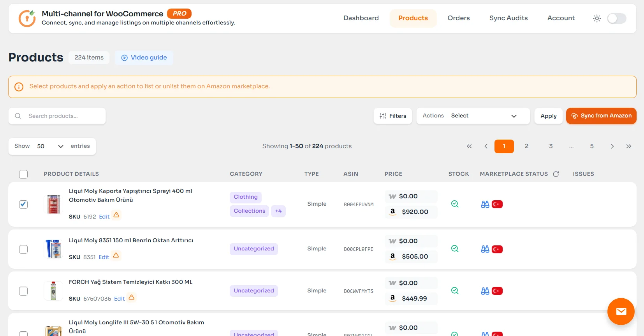Click the Sync from Amazon button

601,116
